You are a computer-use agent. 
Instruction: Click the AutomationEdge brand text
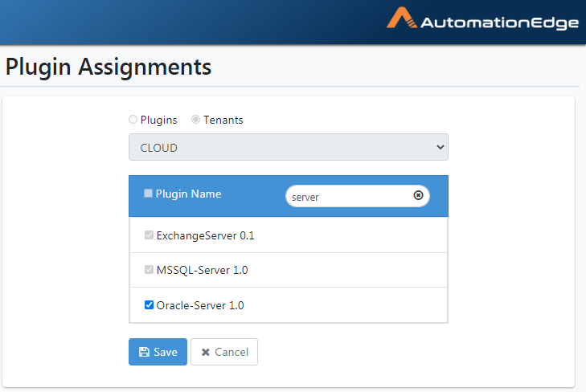(500, 22)
